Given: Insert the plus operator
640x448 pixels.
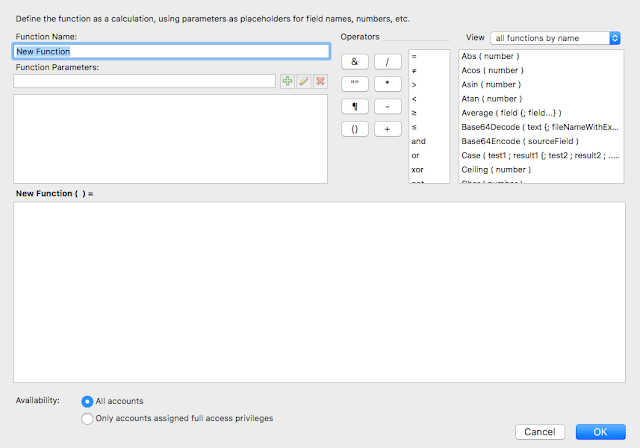Looking at the screenshot, I should [388, 129].
